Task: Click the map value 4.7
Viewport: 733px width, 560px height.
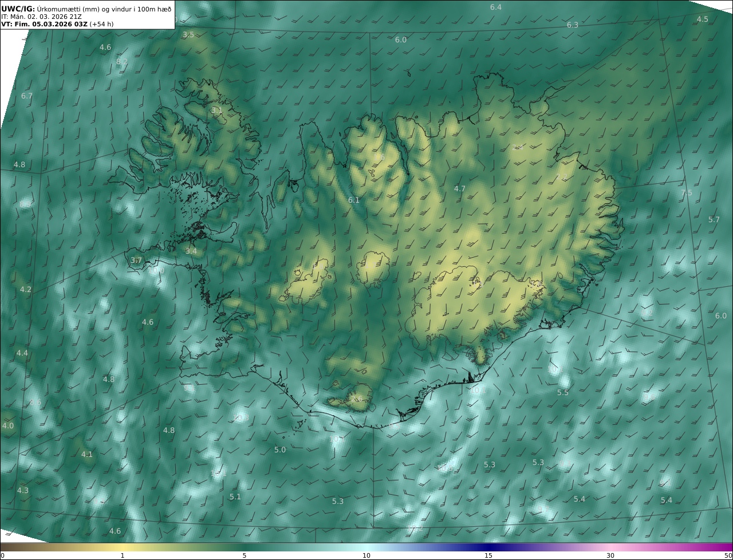Action: (460, 188)
